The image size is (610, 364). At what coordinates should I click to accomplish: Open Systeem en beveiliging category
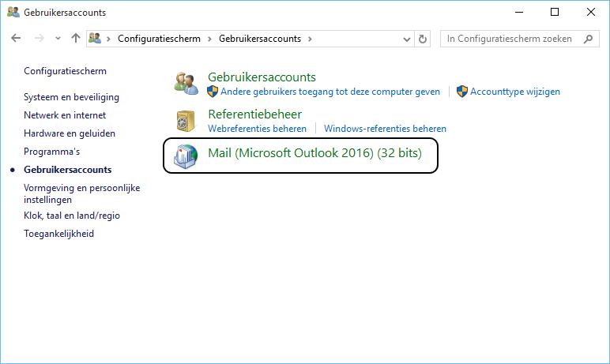click(71, 97)
